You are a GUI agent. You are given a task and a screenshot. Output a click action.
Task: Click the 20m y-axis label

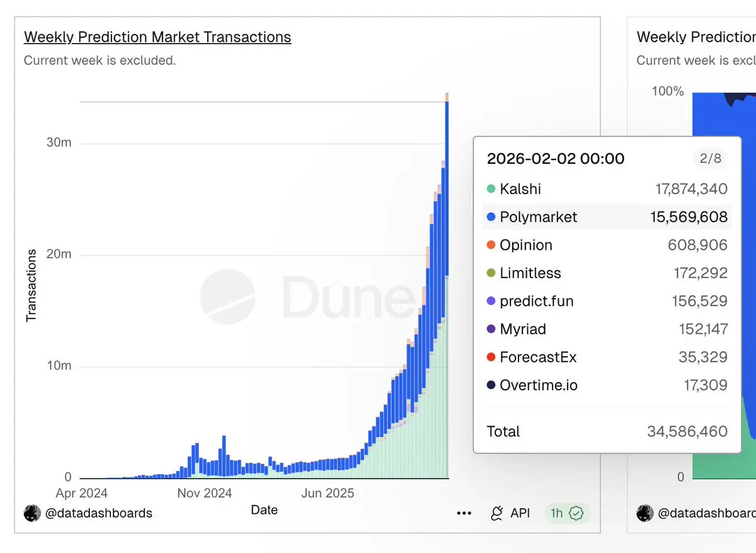click(x=59, y=254)
